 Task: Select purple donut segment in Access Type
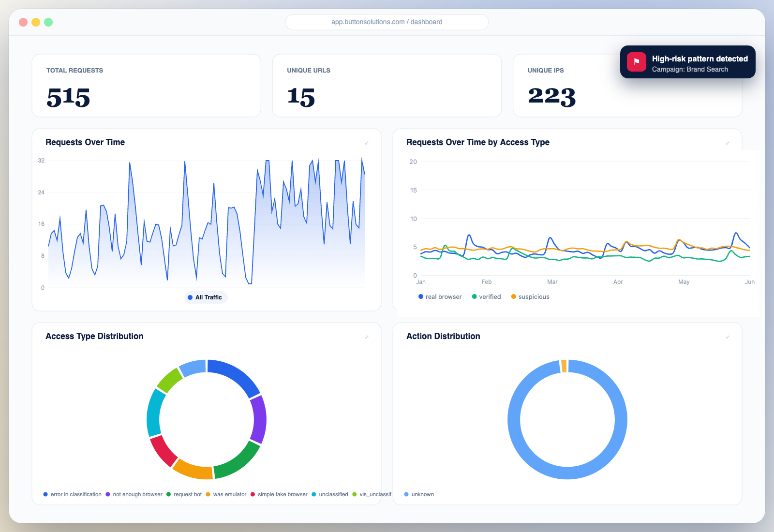point(259,419)
